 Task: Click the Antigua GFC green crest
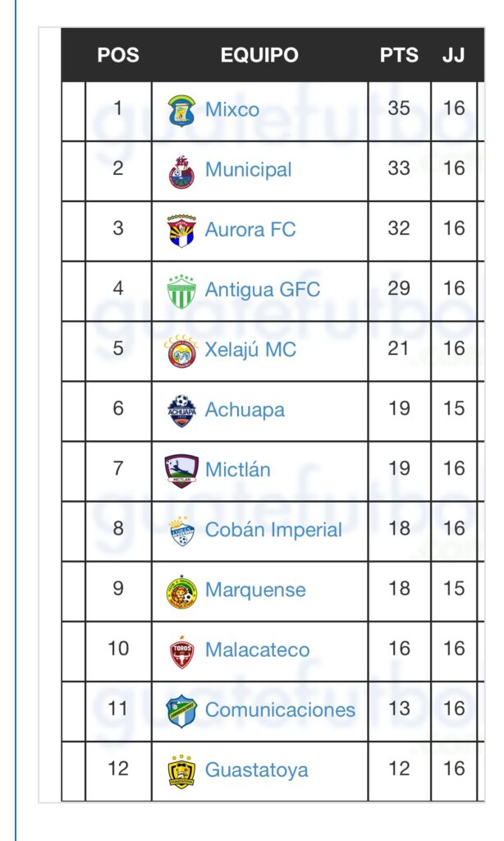[181, 291]
